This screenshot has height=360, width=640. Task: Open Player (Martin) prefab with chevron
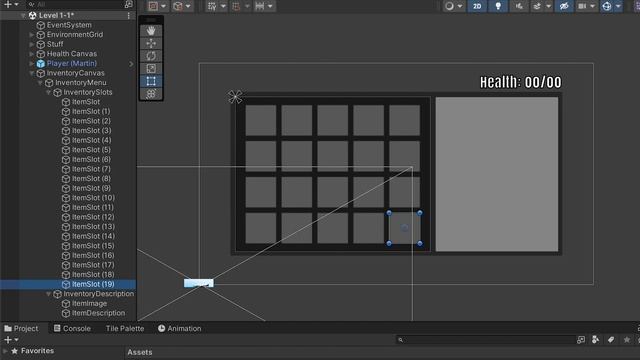click(131, 64)
